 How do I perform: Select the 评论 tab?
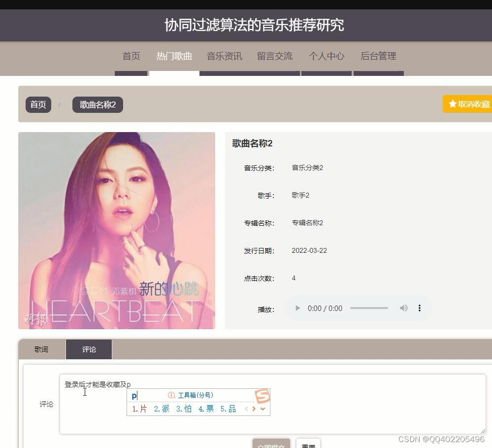click(89, 349)
